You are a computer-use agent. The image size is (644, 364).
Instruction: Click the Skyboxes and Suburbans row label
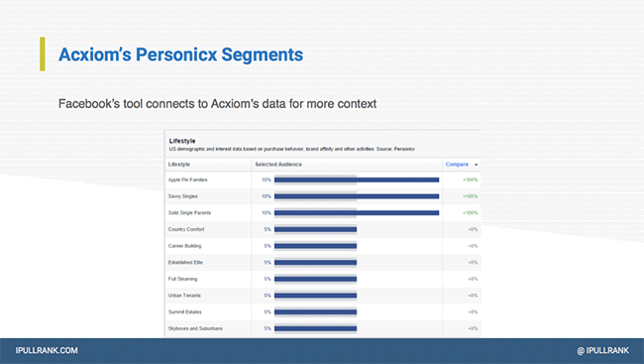tap(195, 328)
